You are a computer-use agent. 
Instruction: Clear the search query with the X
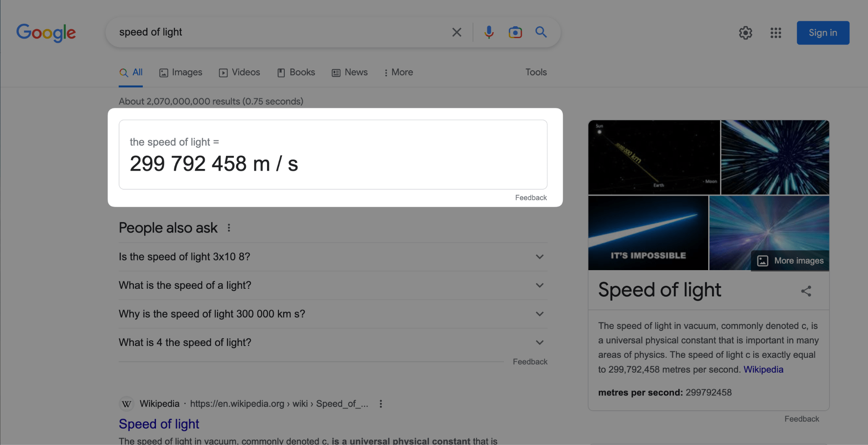click(x=457, y=32)
